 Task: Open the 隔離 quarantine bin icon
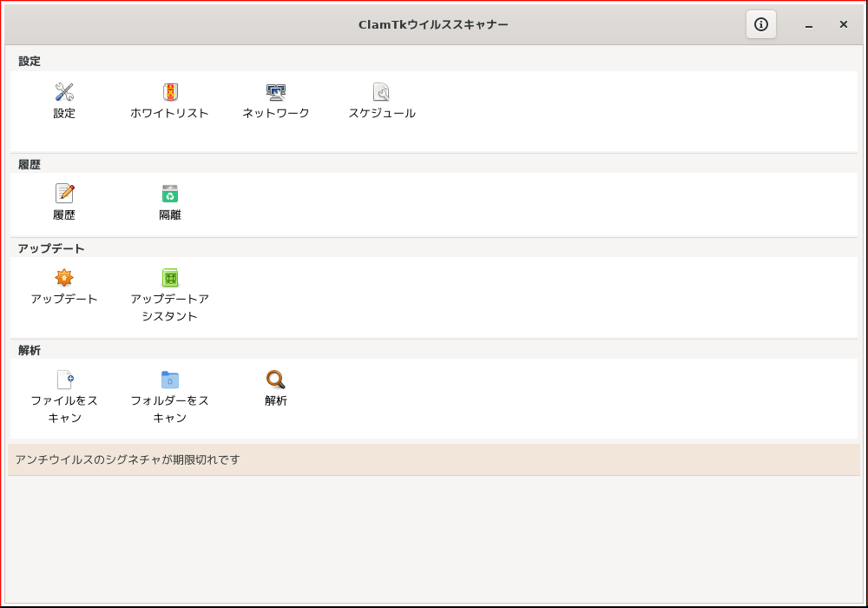170,194
